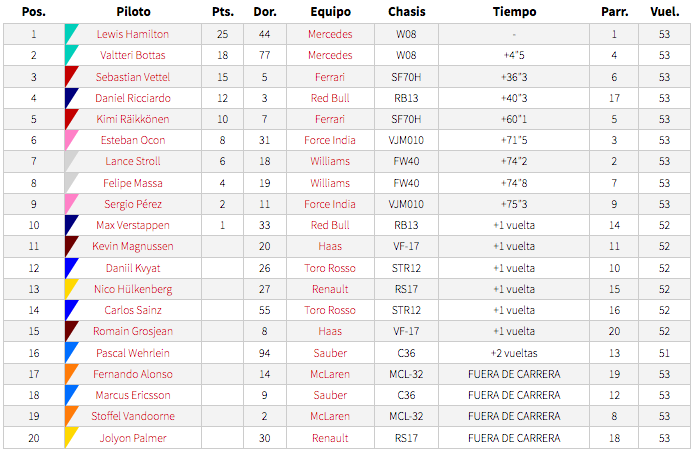Click light blue Sauber flag beside Wehrlein
This screenshot has width=693, height=453.
(x=71, y=353)
